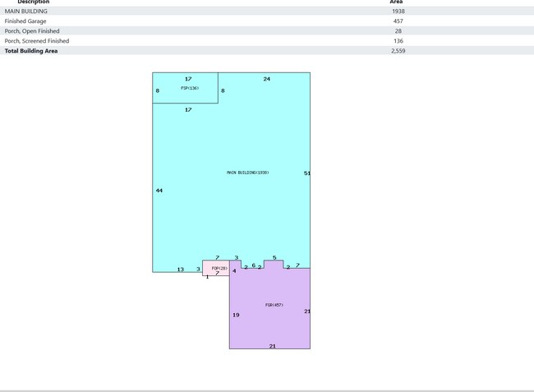The image size is (534, 392).
Task: Click the Porch, Open Finished row
Action: click(x=267, y=30)
